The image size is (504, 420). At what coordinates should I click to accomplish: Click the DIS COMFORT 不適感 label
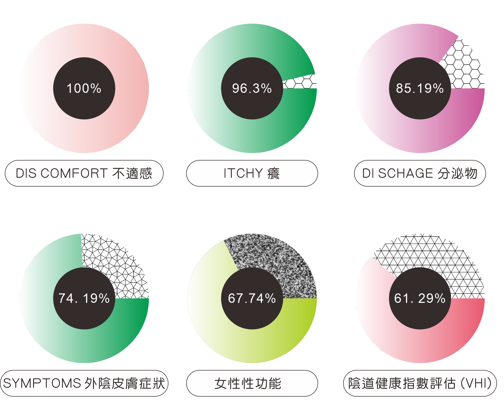[84, 173]
